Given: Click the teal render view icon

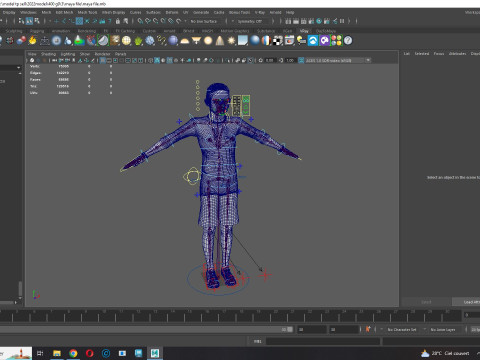Looking at the screenshot, I should tap(319, 21).
